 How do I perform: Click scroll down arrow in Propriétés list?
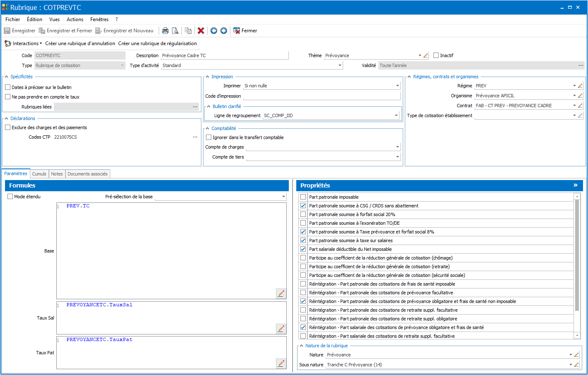coord(577,336)
